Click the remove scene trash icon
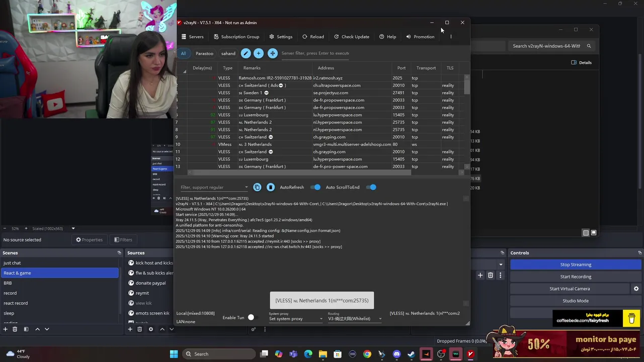This screenshot has height=362, width=644. click(x=15, y=329)
